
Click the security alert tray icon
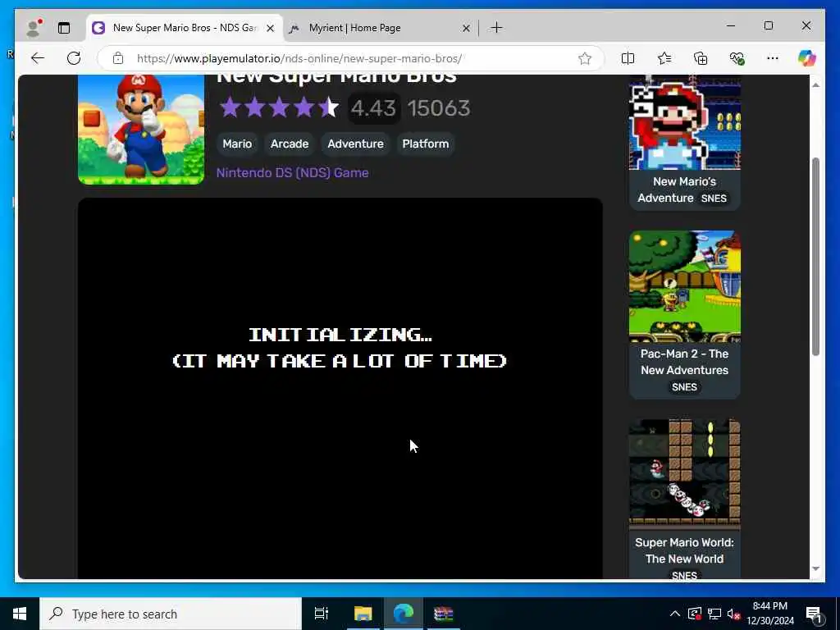click(x=695, y=614)
